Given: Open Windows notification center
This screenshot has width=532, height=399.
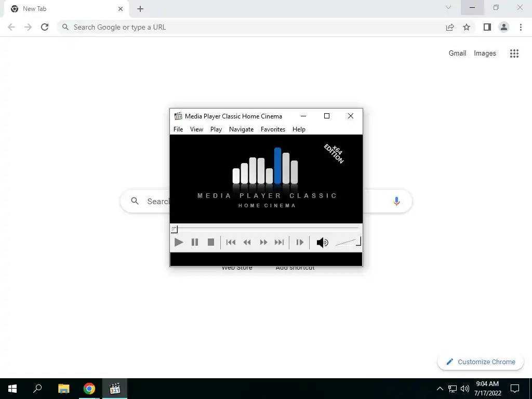Looking at the screenshot, I should (515, 389).
